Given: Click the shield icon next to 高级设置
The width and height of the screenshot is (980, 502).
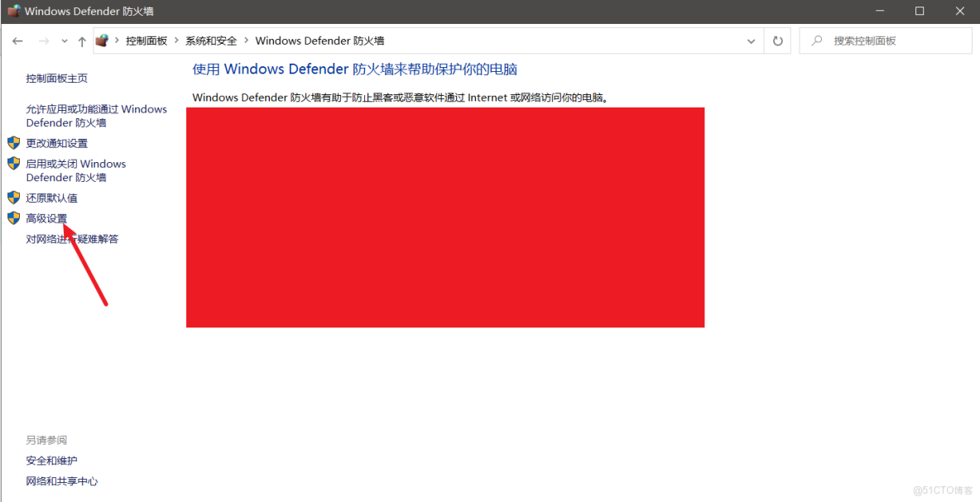Looking at the screenshot, I should coord(13,218).
